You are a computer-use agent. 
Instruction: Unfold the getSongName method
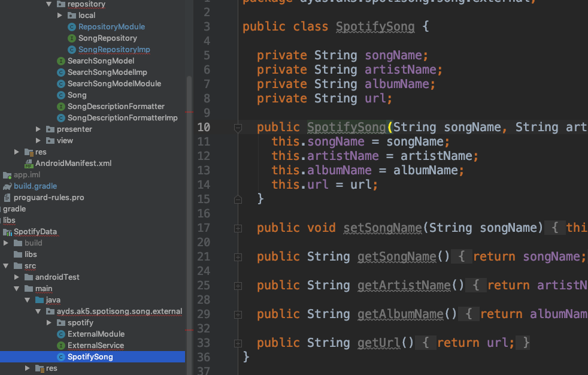coord(238,257)
